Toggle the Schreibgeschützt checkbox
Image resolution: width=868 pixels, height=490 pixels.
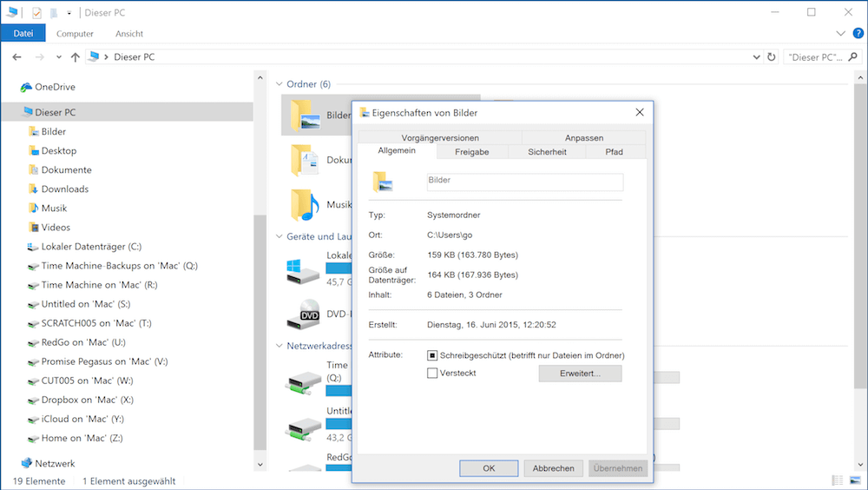(x=432, y=355)
